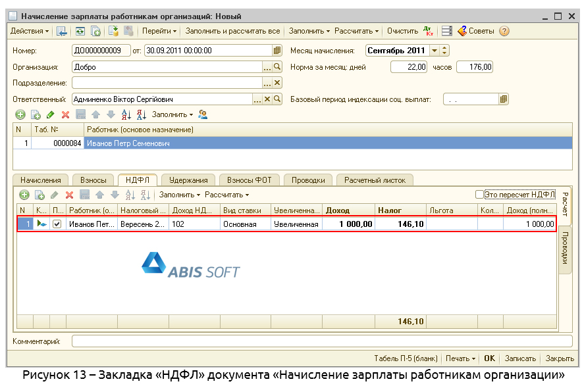Viewport: 582px width, 392px height.
Task: Open the calendar for the document date field
Action: [277, 51]
